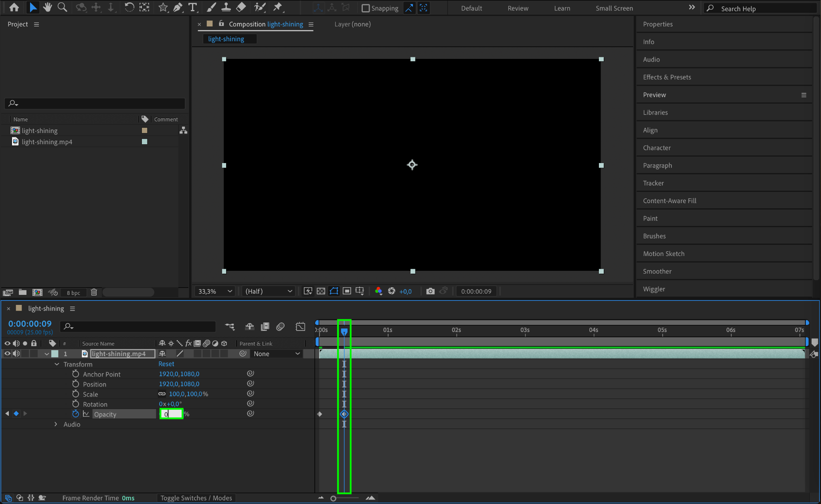
Task: Switch to the Review workspace
Action: pos(518,8)
